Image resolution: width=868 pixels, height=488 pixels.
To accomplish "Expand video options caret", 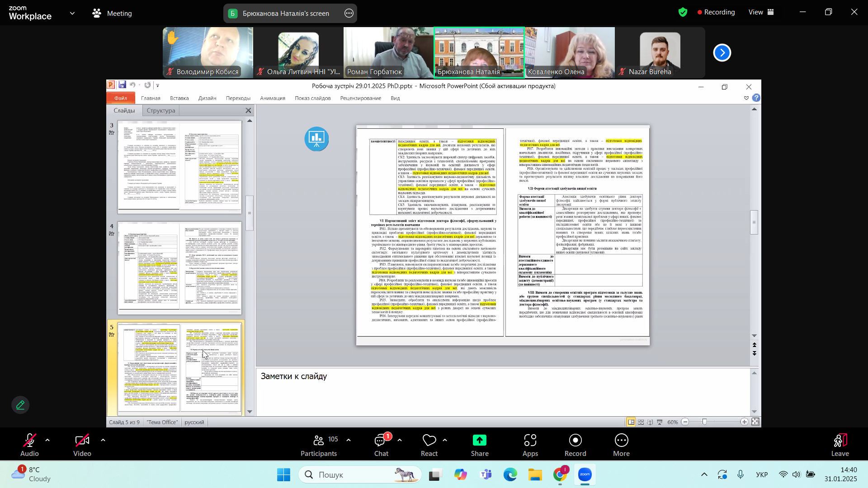I will point(103,440).
